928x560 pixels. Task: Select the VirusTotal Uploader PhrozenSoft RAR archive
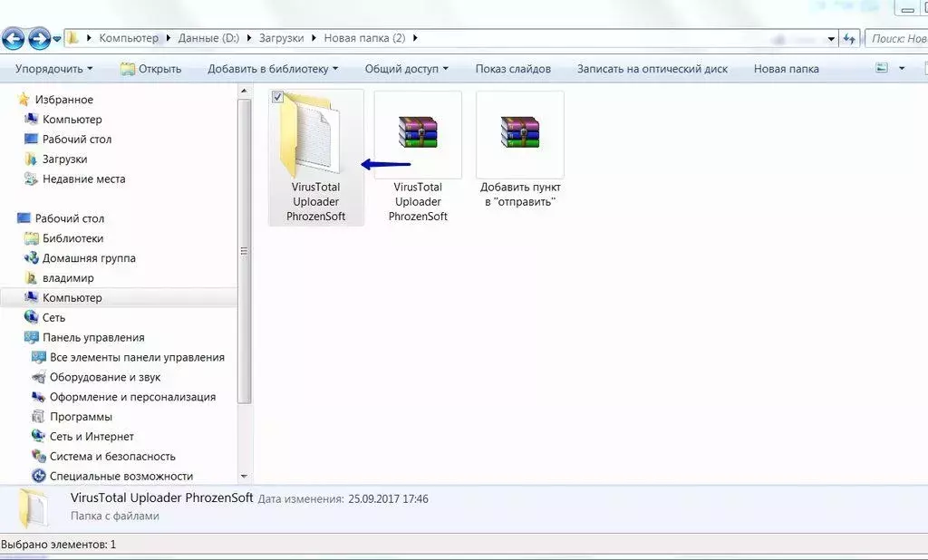418,132
